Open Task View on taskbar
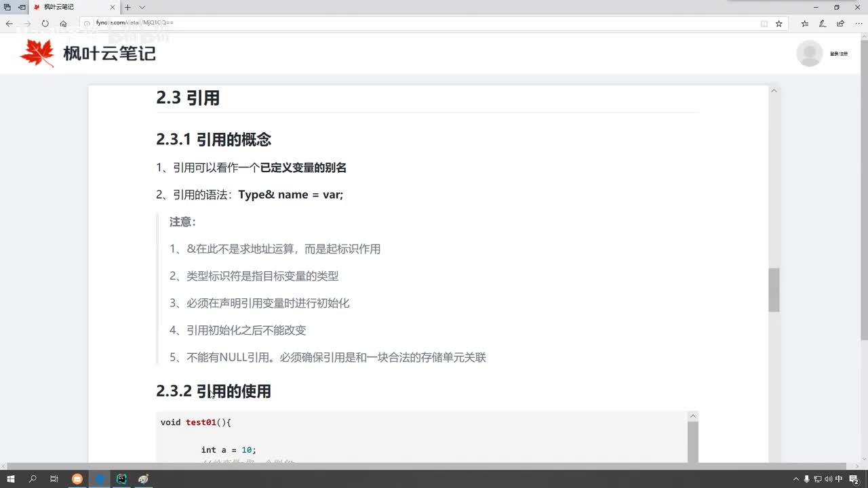The width and height of the screenshot is (868, 488). tap(54, 479)
